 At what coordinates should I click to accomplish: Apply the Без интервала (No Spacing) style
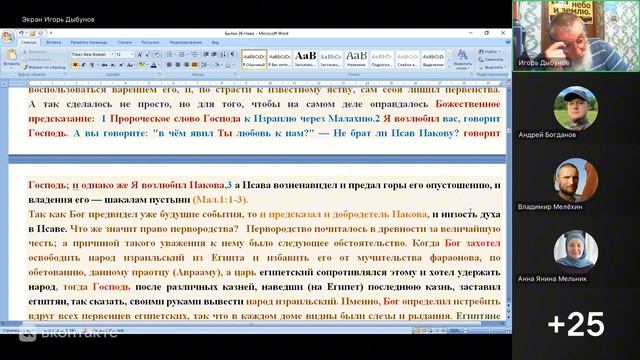click(x=280, y=59)
